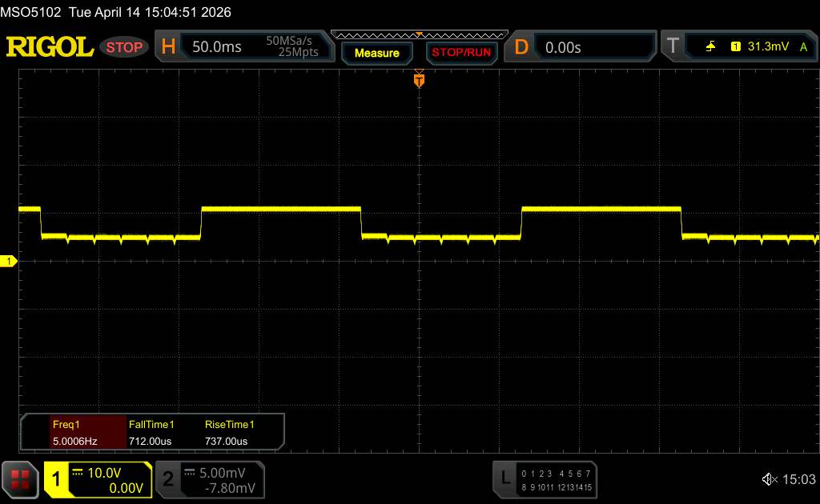Open the D delay settings
Viewport: 820px width, 504px height.
tap(521, 47)
